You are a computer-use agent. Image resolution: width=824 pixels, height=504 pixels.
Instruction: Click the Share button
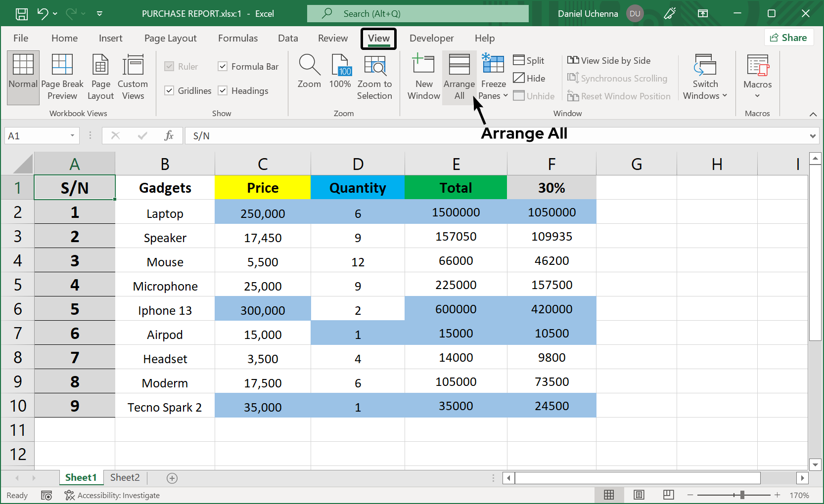pyautogui.click(x=789, y=37)
